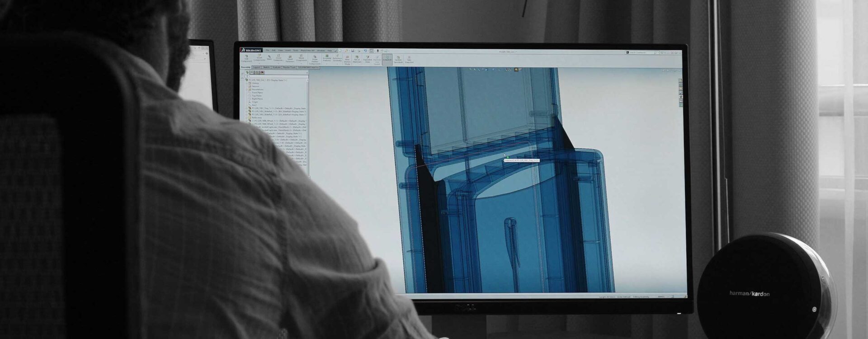
Task: Toggle the Instant3D button
Action: click(x=387, y=59)
